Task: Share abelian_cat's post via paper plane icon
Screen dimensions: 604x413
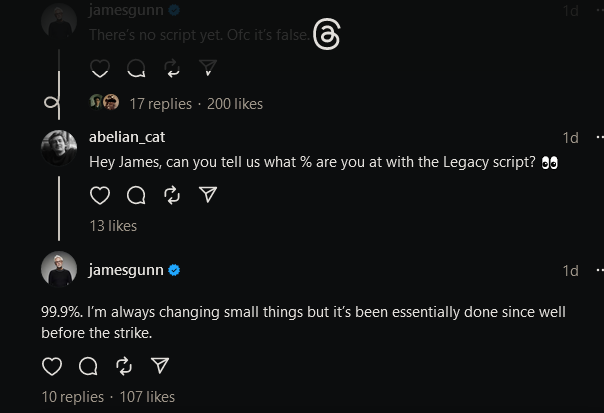Action: (x=208, y=195)
